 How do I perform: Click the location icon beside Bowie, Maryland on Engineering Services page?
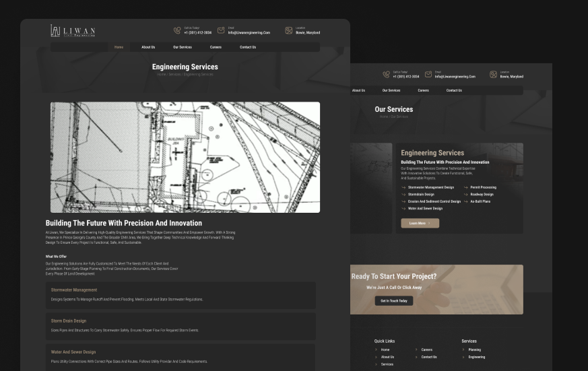point(289,30)
